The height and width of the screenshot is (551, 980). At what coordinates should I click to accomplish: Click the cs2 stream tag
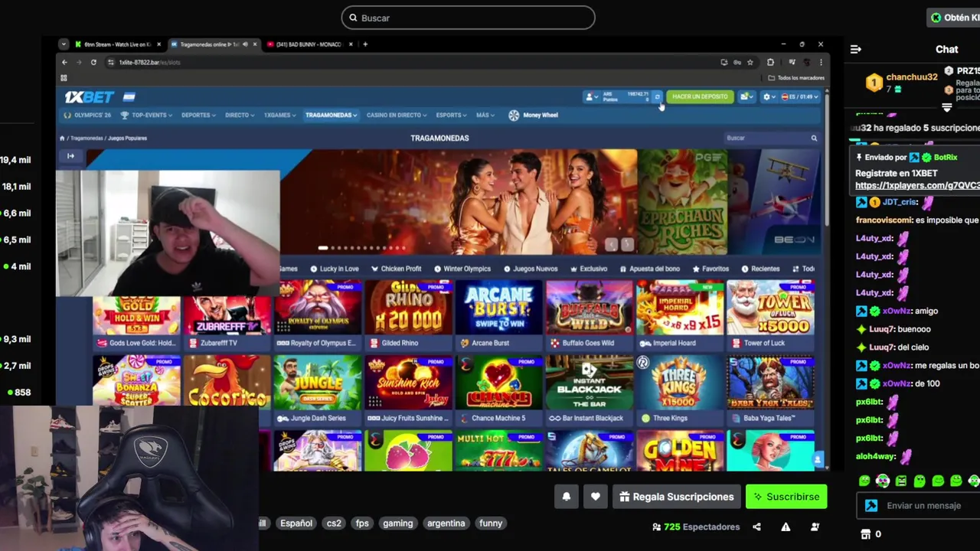[x=334, y=523]
